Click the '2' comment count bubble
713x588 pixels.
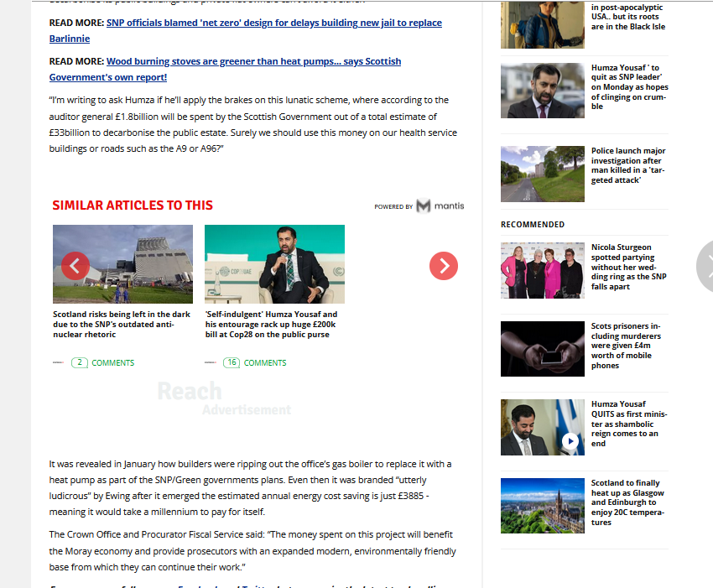click(80, 362)
